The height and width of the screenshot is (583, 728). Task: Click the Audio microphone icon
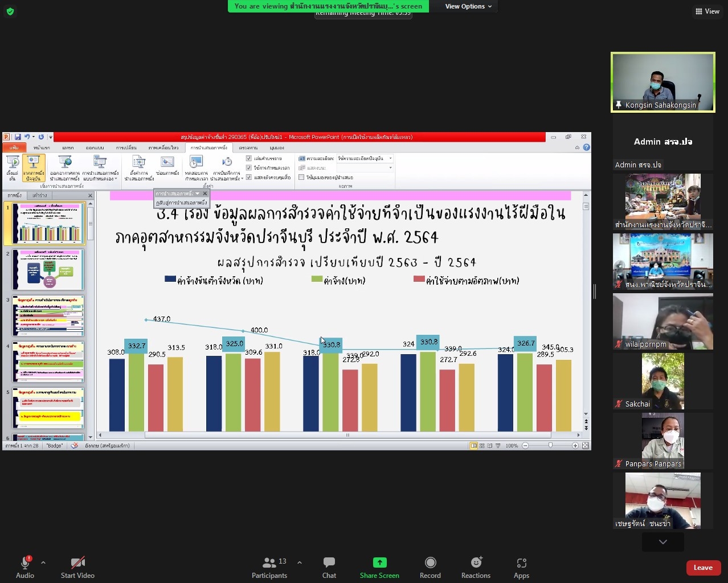[x=25, y=563]
